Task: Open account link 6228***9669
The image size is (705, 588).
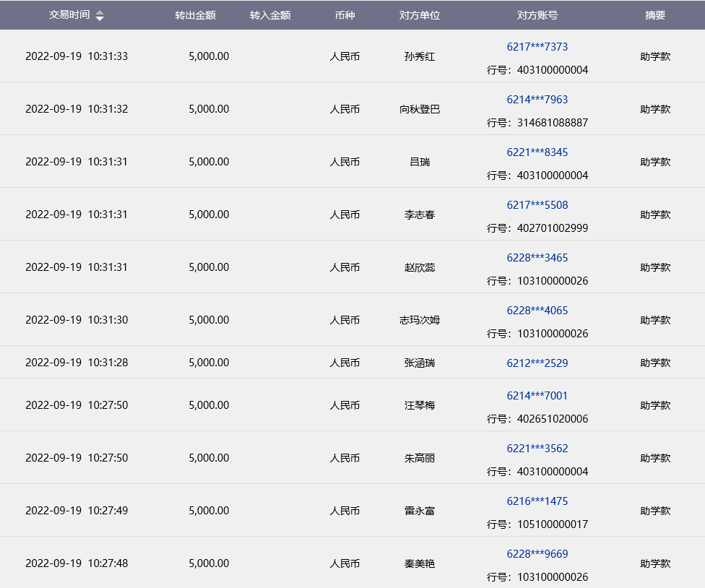Action: click(x=537, y=554)
